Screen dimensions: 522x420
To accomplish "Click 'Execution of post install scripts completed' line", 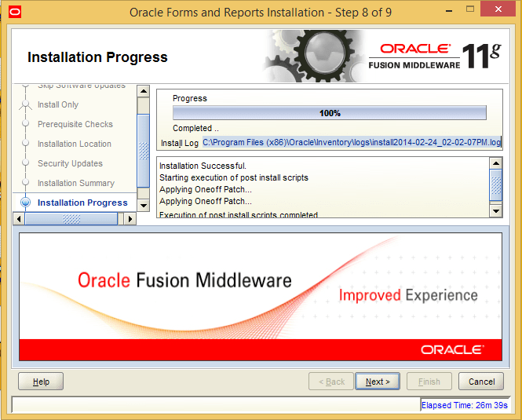I will click(239, 214).
